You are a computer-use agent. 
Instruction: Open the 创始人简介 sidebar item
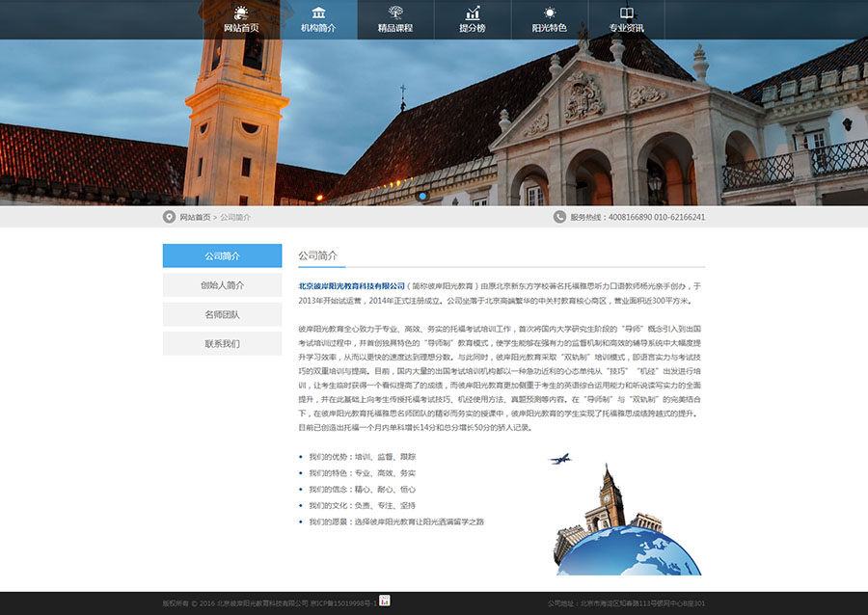(x=222, y=285)
